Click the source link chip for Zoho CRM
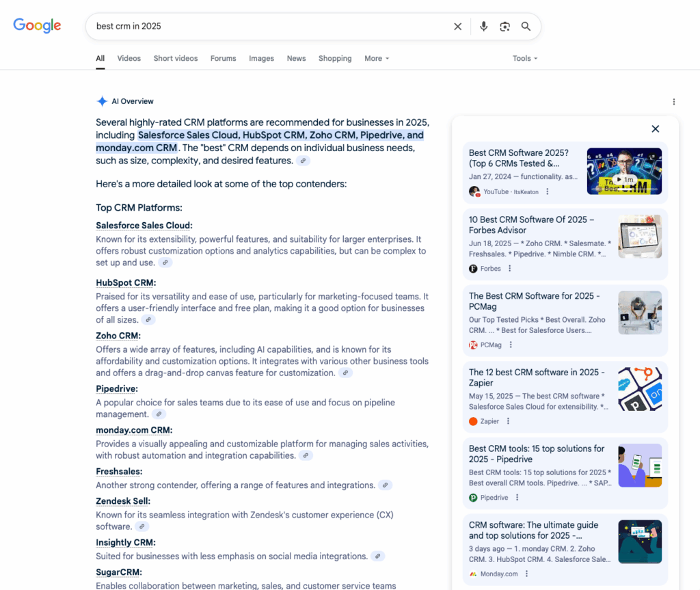 345,373
